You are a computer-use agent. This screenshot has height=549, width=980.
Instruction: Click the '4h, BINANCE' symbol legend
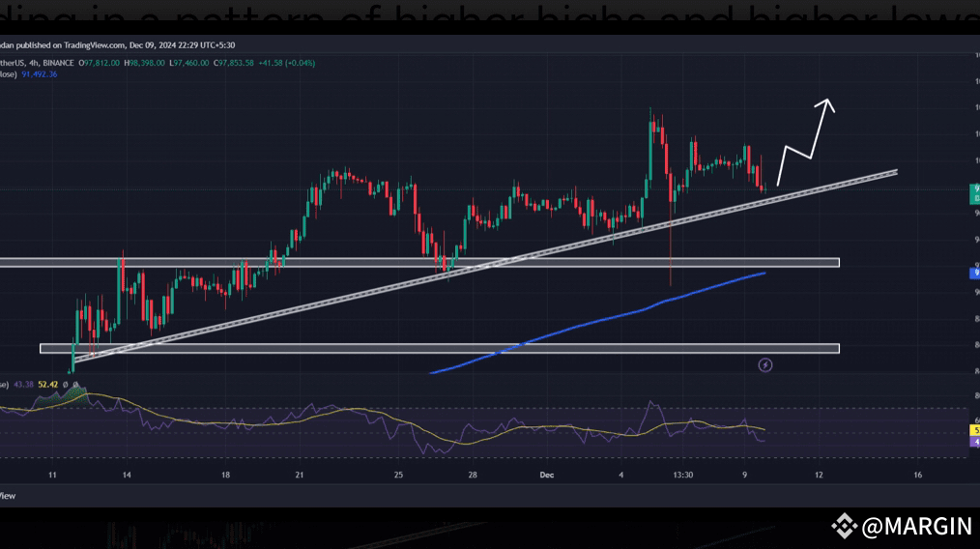coord(51,63)
